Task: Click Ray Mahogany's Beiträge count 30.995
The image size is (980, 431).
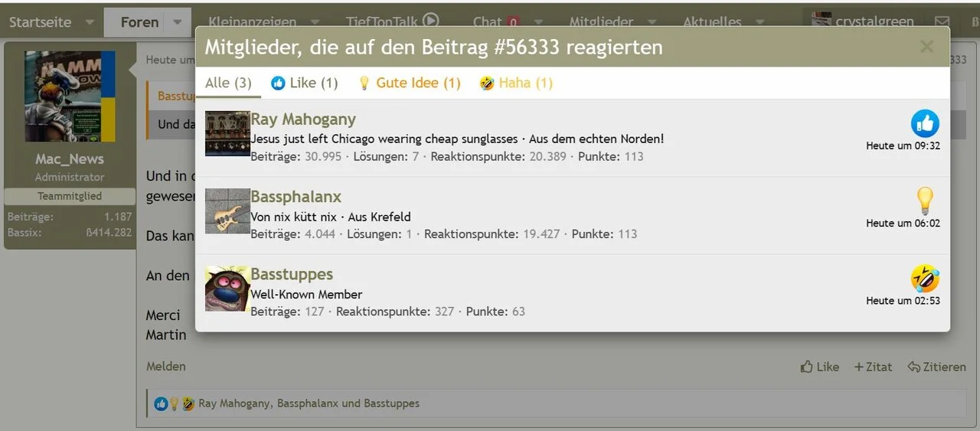Action: [x=322, y=156]
